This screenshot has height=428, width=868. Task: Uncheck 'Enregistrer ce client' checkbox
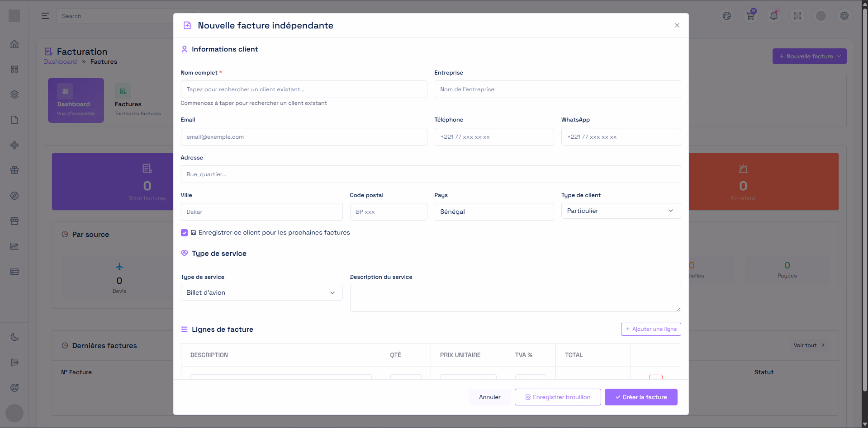click(x=185, y=233)
